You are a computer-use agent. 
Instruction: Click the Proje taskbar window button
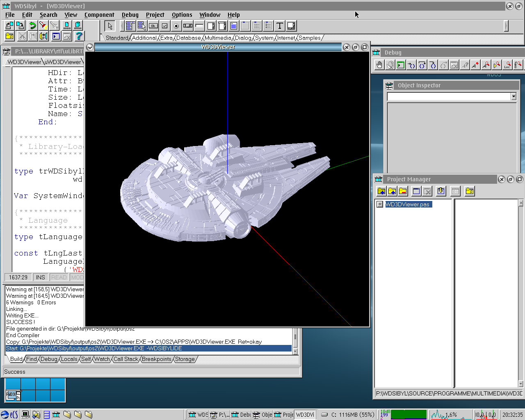click(x=284, y=415)
